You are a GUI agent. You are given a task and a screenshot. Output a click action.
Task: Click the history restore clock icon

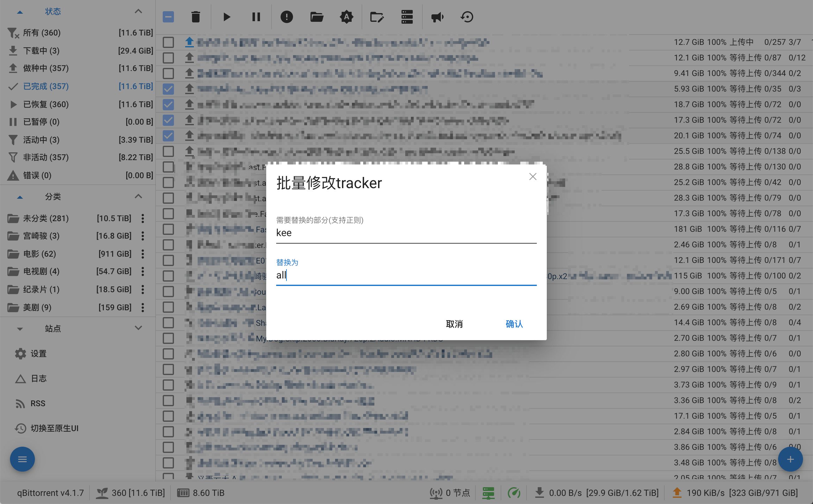click(467, 17)
